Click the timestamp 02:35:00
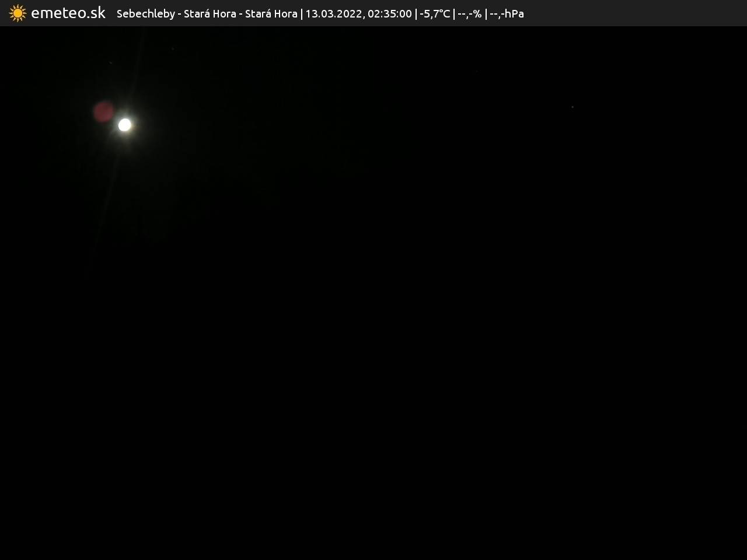The image size is (747, 560). point(389,13)
